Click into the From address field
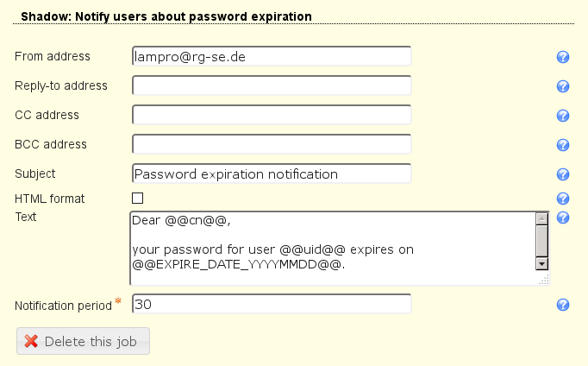The width and height of the screenshot is (588, 366). tap(272, 56)
